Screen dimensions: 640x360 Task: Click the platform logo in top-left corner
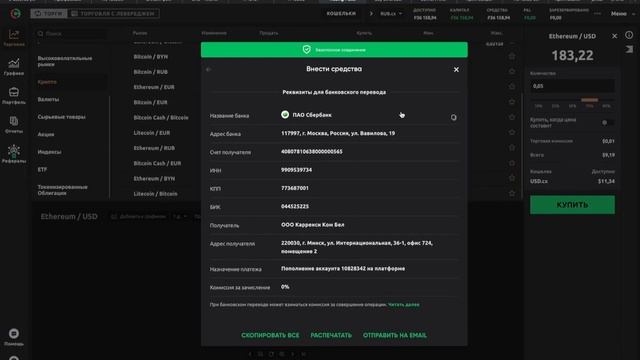point(16,13)
